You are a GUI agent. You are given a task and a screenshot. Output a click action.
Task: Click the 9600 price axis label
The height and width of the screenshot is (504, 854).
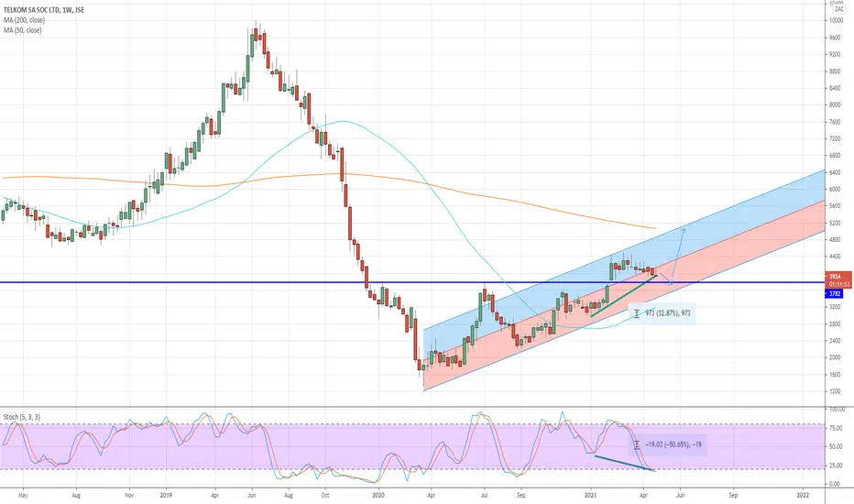835,38
